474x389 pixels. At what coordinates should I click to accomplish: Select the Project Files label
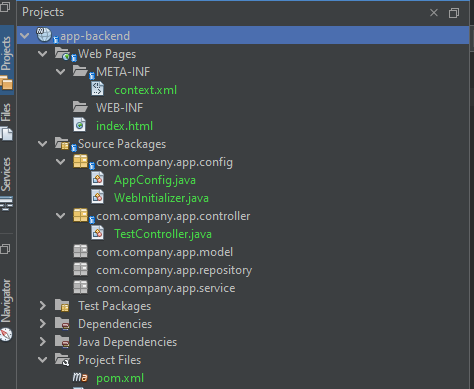click(x=109, y=360)
